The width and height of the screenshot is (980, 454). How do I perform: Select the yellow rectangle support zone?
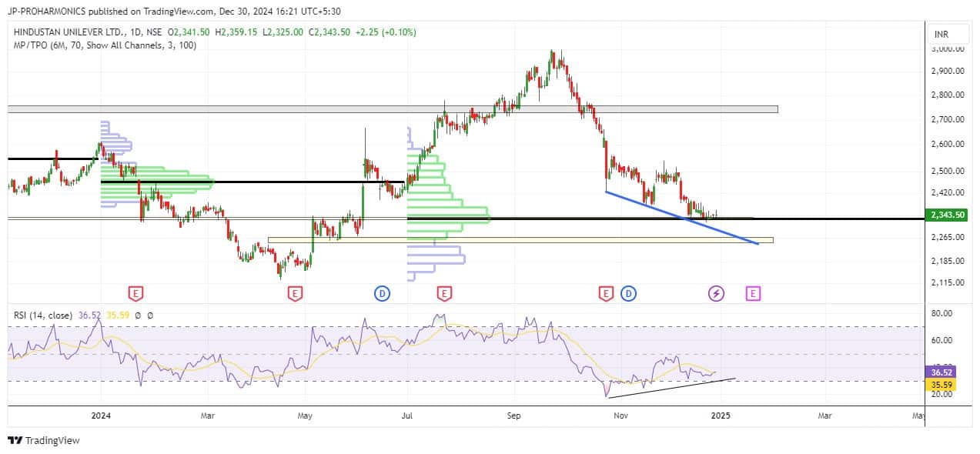520,240
